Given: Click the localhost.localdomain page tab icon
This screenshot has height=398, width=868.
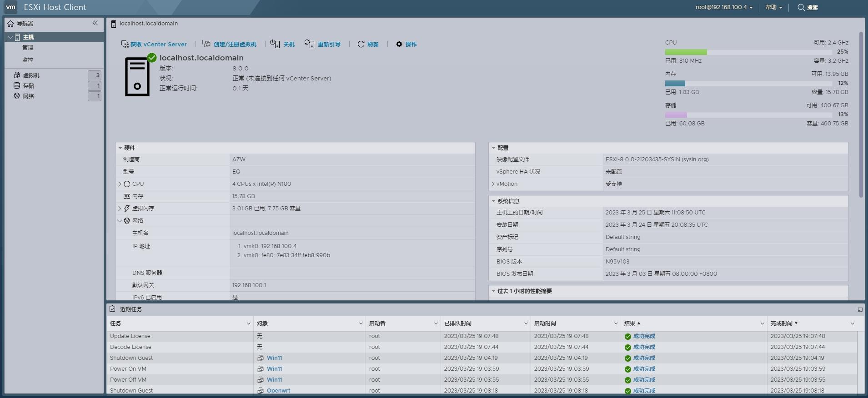Looking at the screenshot, I should point(114,24).
